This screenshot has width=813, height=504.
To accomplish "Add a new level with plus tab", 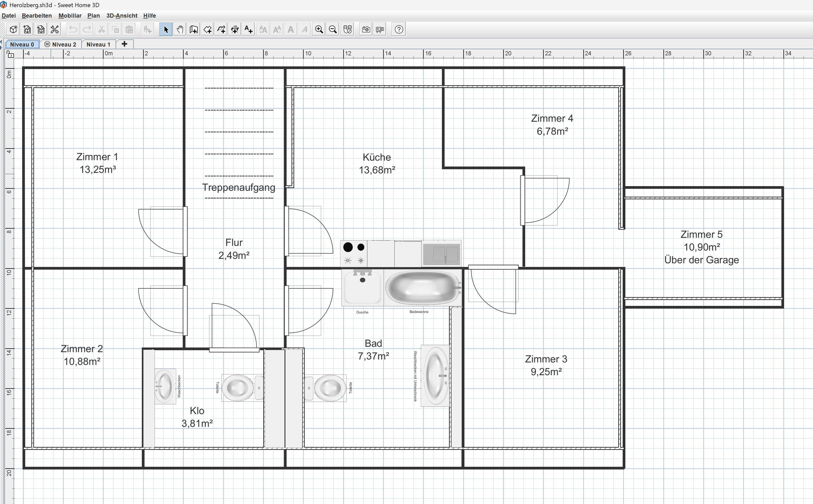I will 125,44.
